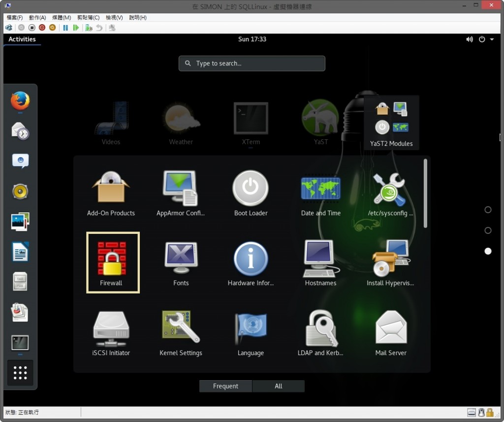Open the Videos application
The width and height of the screenshot is (504, 422).
click(x=111, y=122)
